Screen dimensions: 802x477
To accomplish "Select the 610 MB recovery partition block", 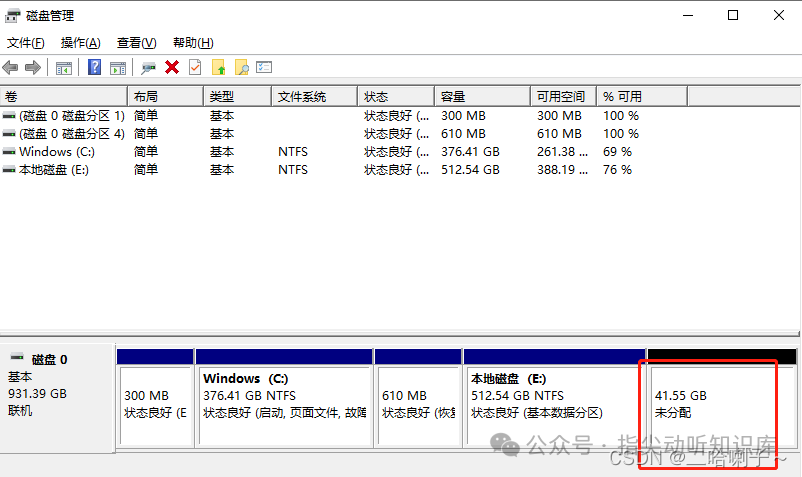I will click(x=418, y=399).
